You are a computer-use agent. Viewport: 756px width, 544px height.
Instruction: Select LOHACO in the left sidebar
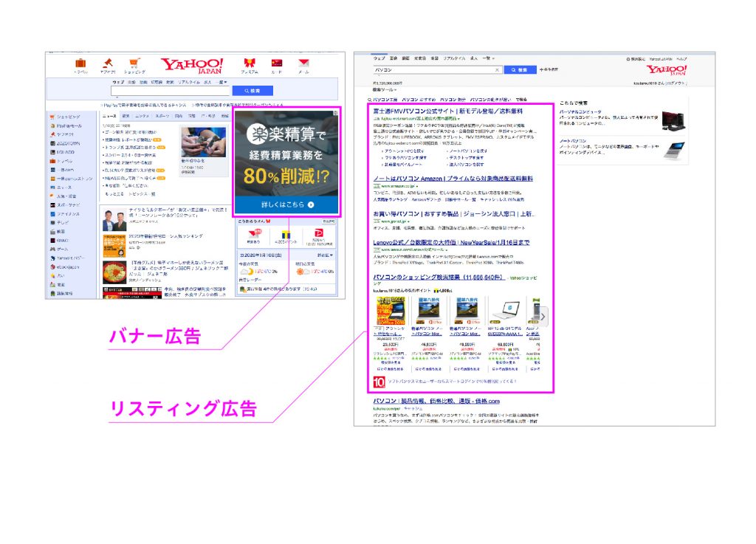(63, 152)
